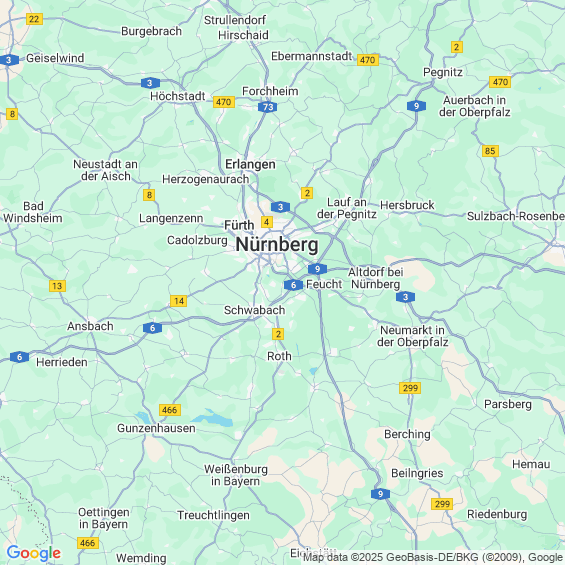Click the Nürnberg city label
Image resolution: width=565 pixels, height=565 pixels.
click(277, 245)
